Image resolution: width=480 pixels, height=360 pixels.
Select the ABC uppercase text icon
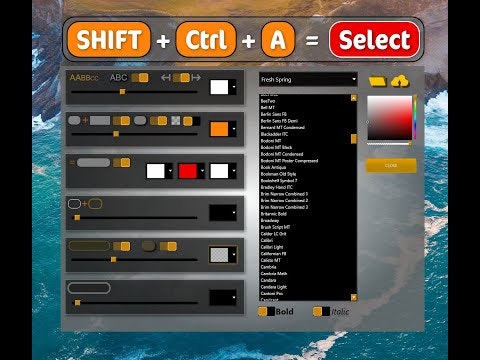119,78
